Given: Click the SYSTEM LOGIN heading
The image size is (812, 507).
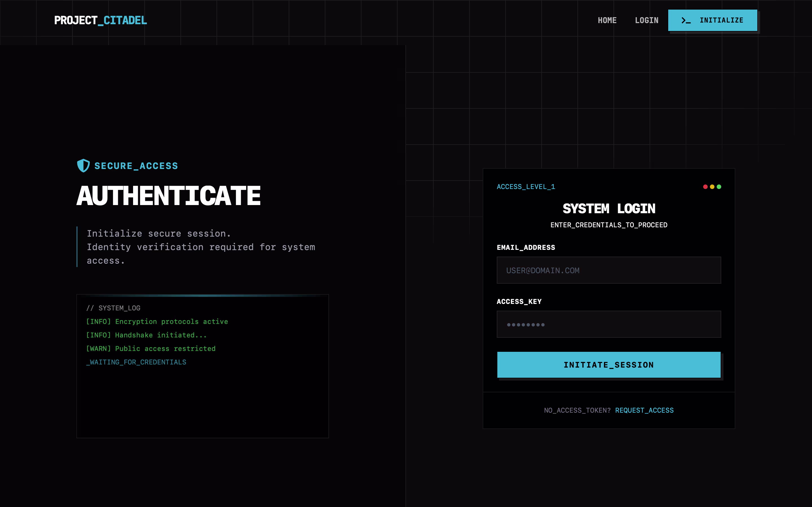Looking at the screenshot, I should tap(609, 208).
